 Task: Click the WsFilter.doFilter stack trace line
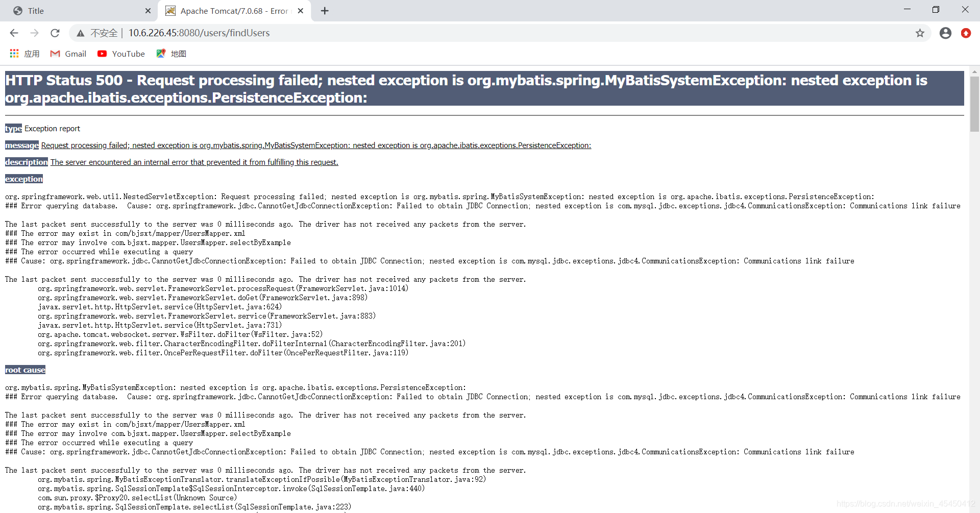coord(180,334)
